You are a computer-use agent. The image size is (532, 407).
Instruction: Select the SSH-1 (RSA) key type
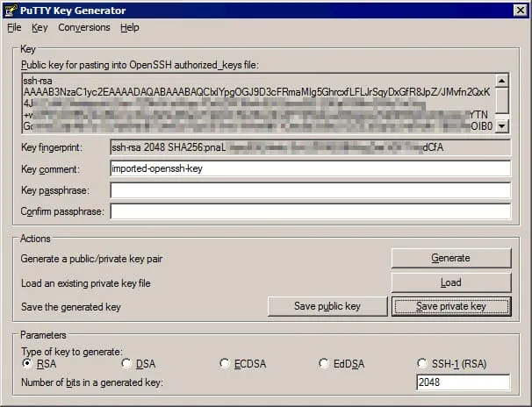coord(422,363)
